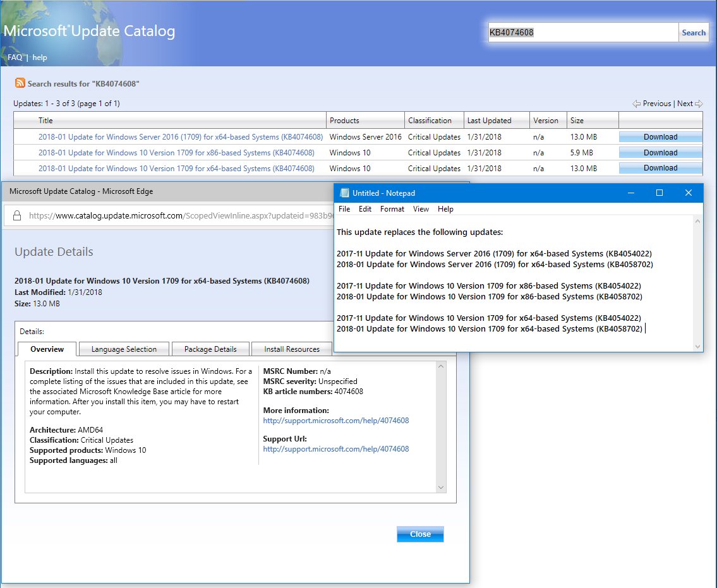
Task: Click the Notepad app icon in title bar
Action: click(345, 193)
